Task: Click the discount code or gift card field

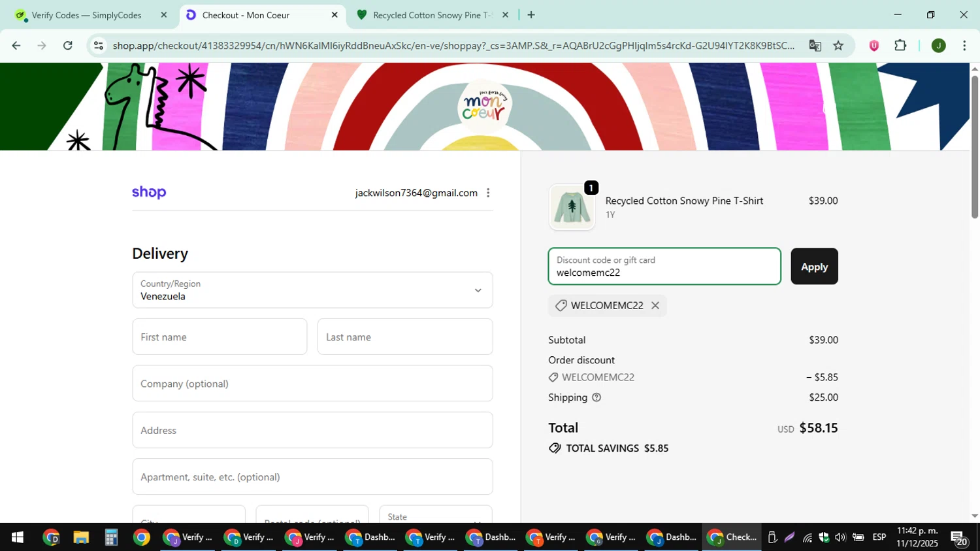Action: pos(664,267)
